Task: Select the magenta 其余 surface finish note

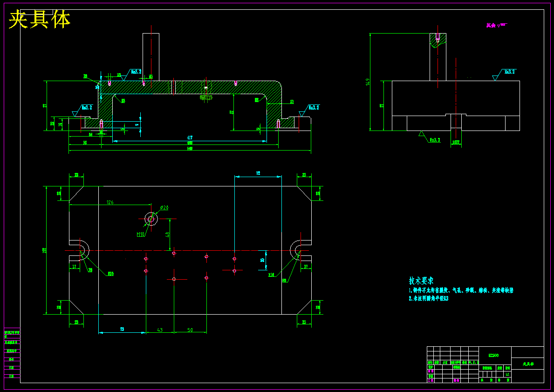Action: (x=497, y=25)
